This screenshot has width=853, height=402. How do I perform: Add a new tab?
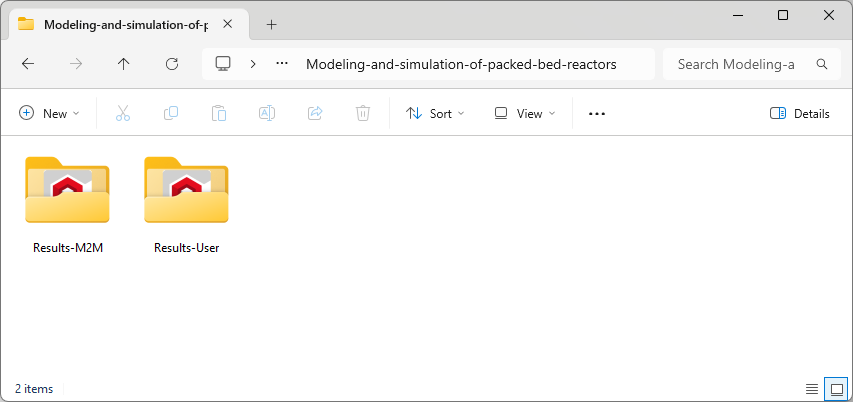pyautogui.click(x=271, y=25)
